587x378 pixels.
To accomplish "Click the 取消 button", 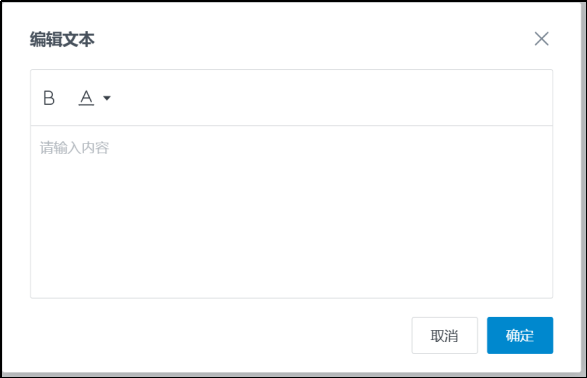I will pos(444,335).
